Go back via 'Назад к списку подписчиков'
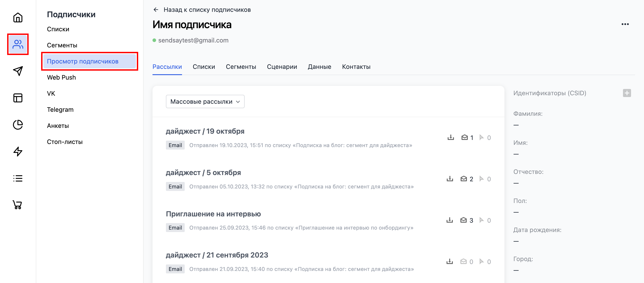644x283 pixels. (202, 10)
